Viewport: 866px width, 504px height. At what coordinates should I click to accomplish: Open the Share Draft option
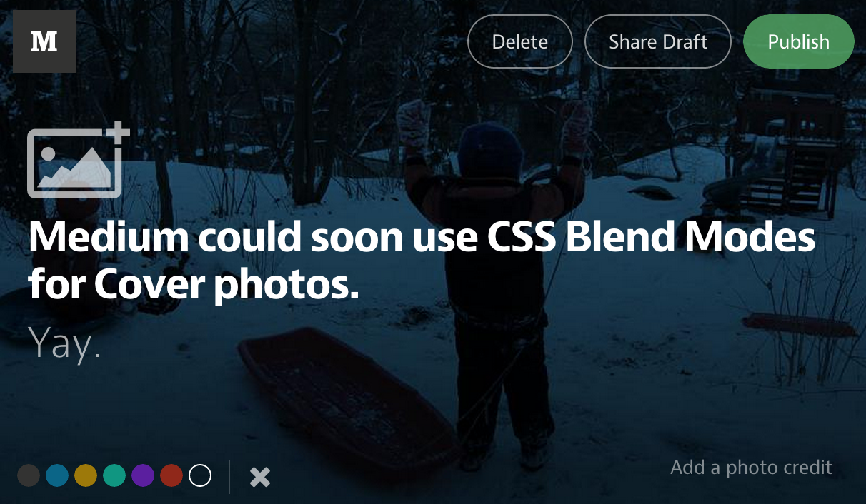pos(658,42)
